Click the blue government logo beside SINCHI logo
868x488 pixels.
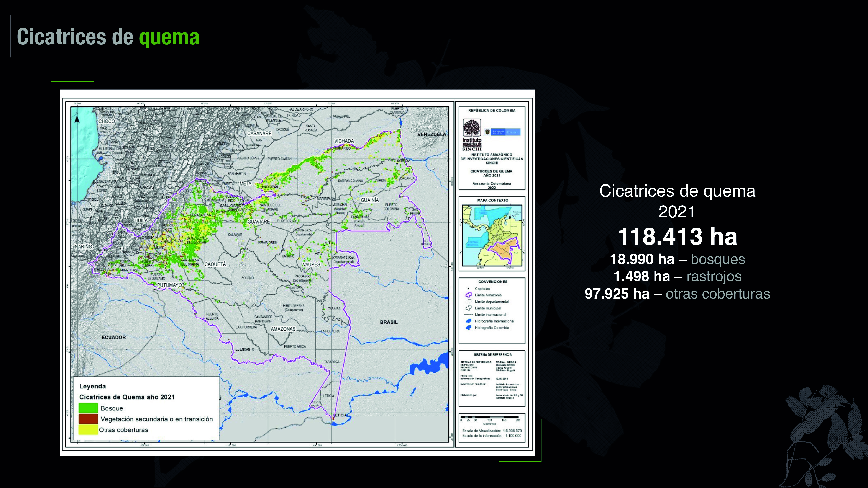502,132
